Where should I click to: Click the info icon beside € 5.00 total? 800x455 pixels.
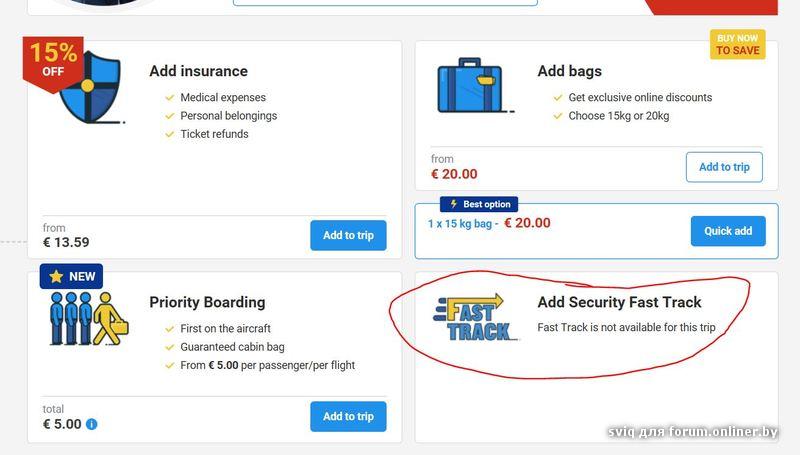(92, 424)
